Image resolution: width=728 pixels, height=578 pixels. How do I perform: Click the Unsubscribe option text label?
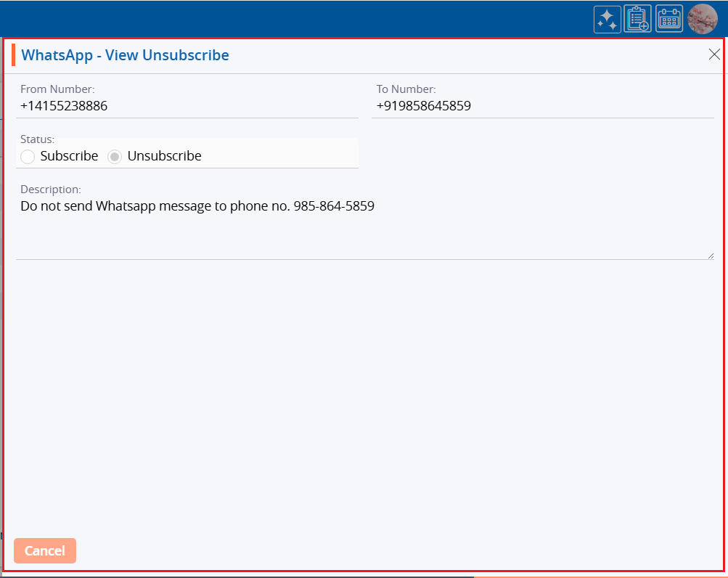(164, 156)
